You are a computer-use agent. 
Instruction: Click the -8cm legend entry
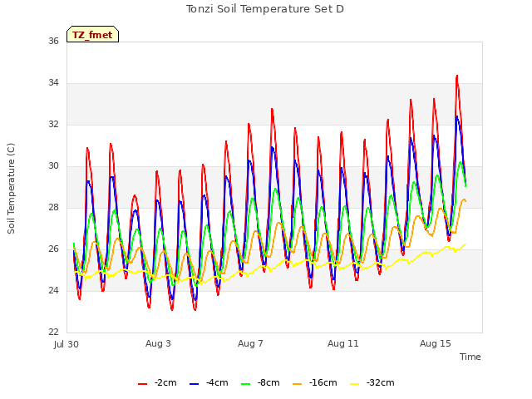(x=260, y=382)
